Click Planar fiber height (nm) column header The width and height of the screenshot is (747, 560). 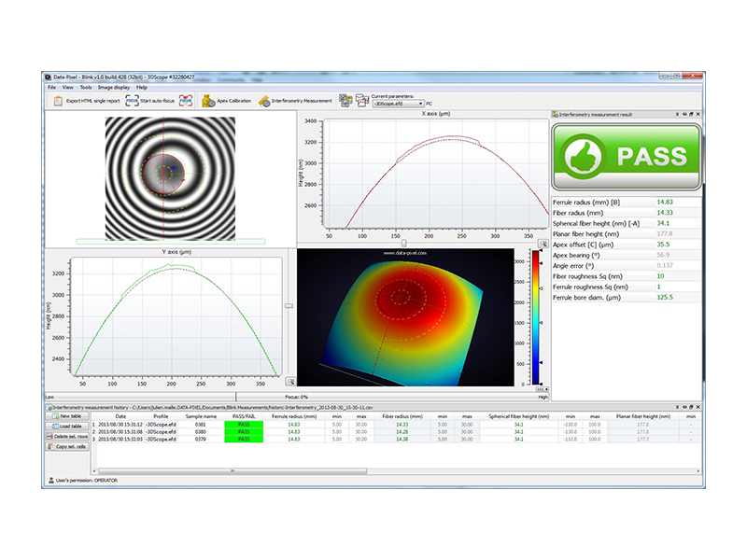click(x=642, y=416)
